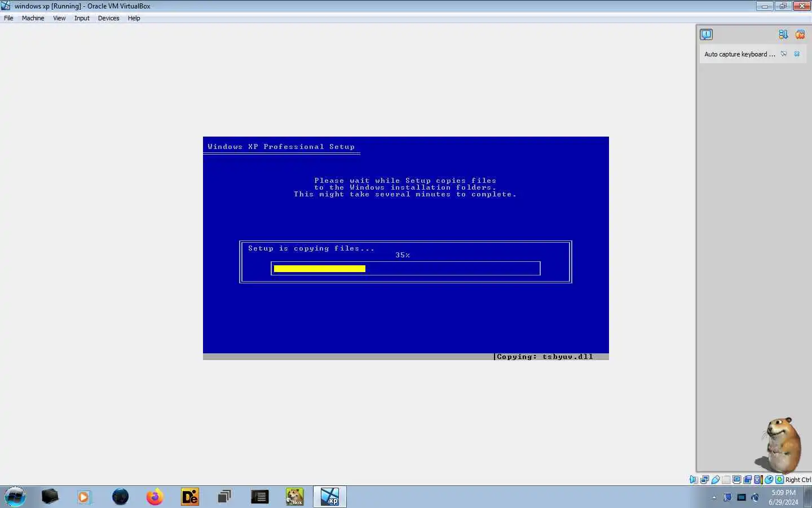Launch Windows Media Player from taskbar

tap(84, 497)
